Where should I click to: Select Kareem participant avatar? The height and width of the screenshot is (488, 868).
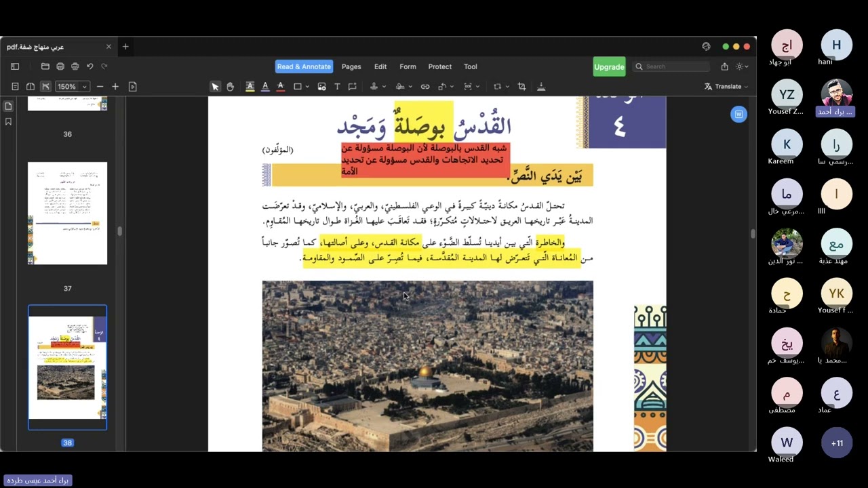pyautogui.click(x=787, y=144)
